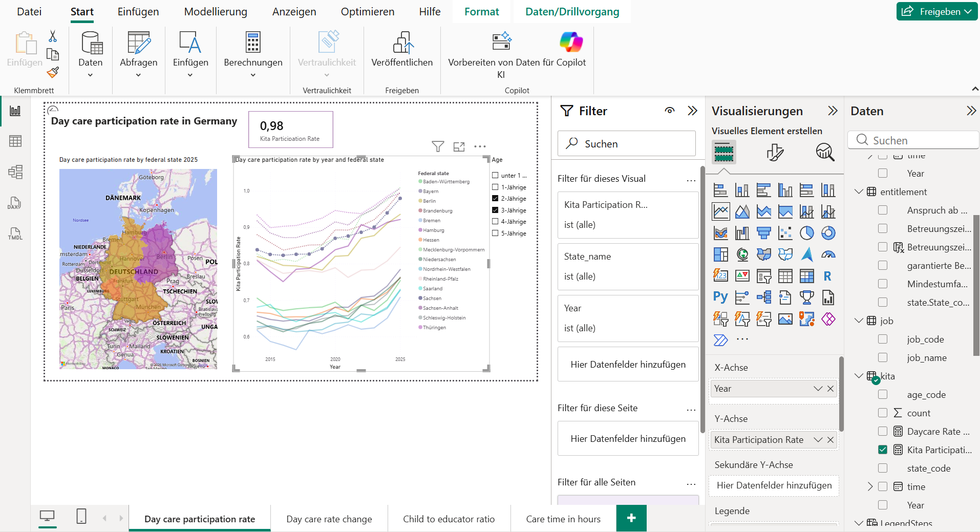This screenshot has height=532, width=980.
Task: Click the Focus mode icon on visual
Action: click(x=459, y=147)
